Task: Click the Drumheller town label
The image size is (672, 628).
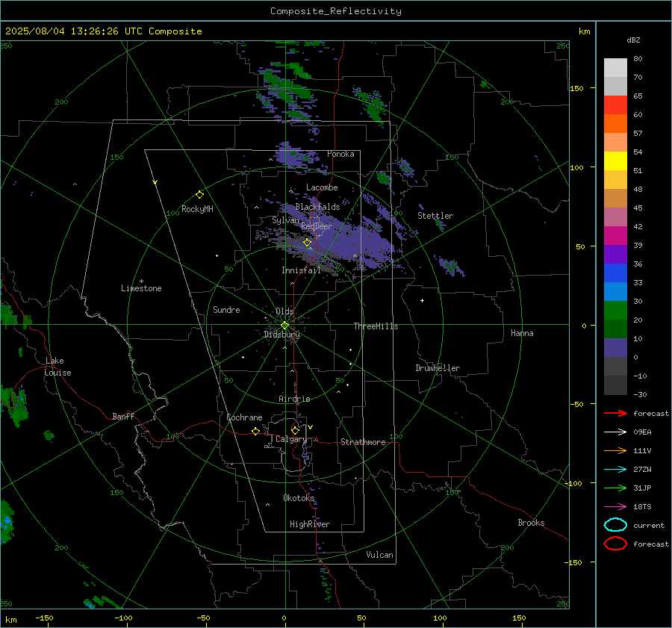Action: [438, 368]
